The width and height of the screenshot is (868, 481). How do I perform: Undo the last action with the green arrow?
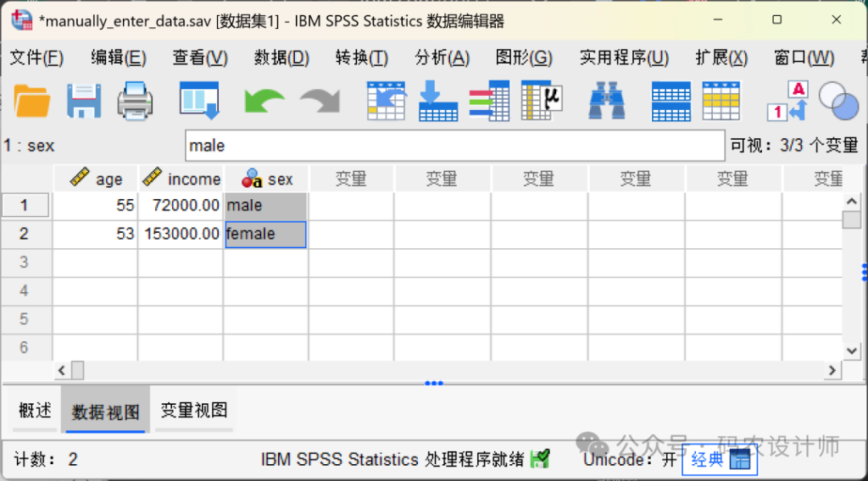tap(264, 101)
